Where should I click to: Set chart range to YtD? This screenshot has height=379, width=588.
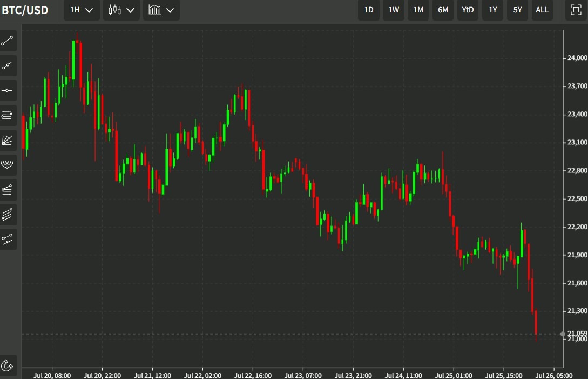468,10
